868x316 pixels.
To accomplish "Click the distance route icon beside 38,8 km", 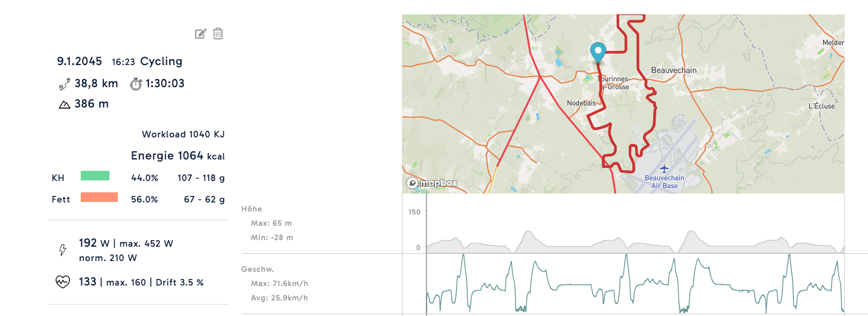I will [64, 84].
